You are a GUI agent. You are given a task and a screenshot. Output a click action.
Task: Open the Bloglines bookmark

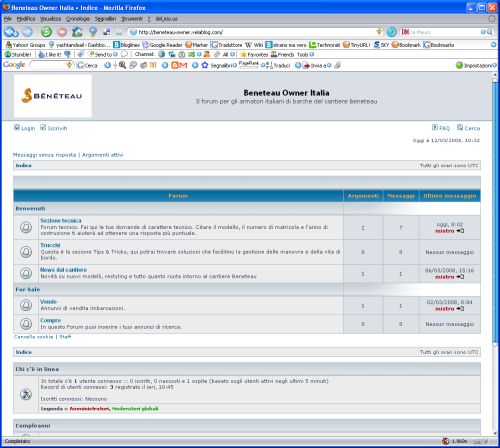(126, 45)
